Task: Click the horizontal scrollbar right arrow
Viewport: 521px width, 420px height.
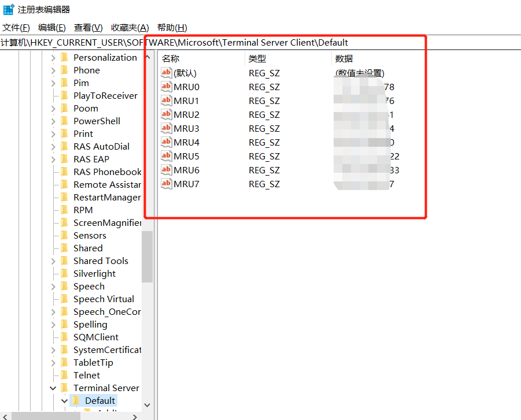Action: pyautogui.click(x=135, y=417)
